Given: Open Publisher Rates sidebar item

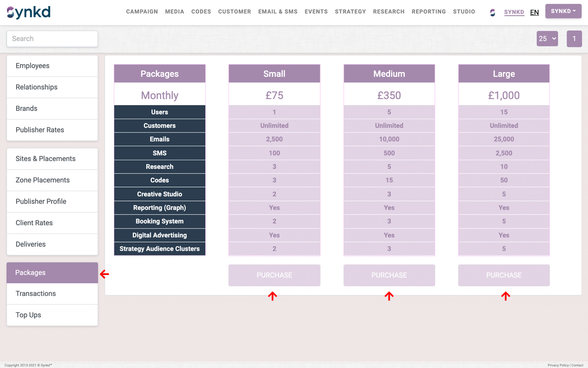Looking at the screenshot, I should coord(40,130).
